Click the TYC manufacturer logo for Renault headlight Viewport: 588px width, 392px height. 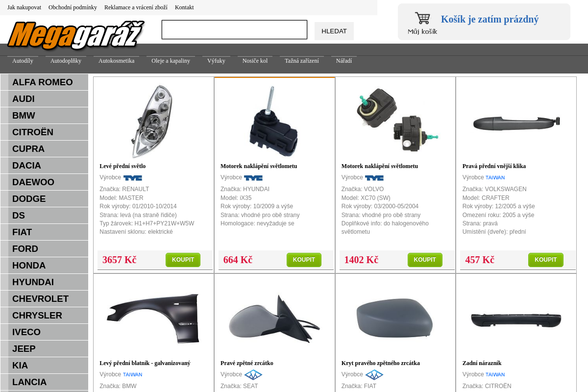132,178
